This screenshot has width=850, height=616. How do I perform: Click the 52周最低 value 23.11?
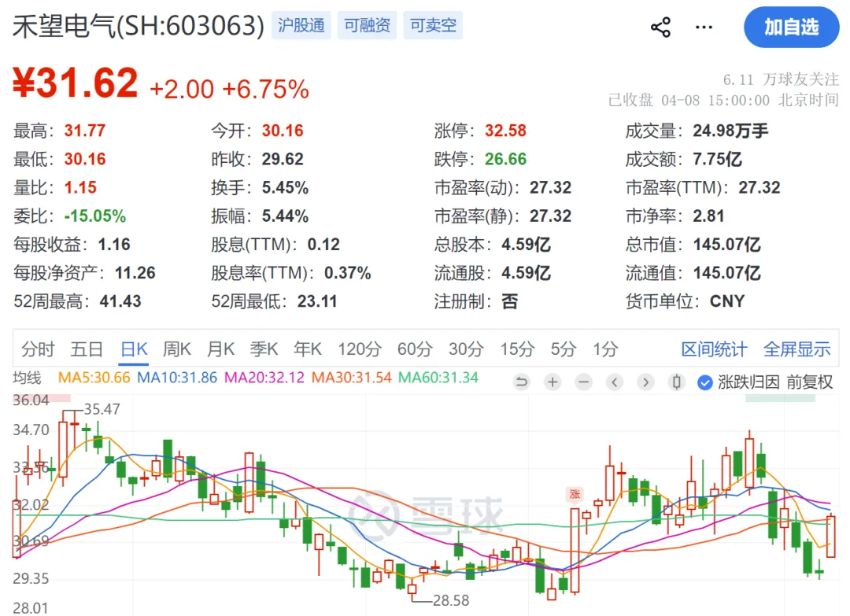317,301
